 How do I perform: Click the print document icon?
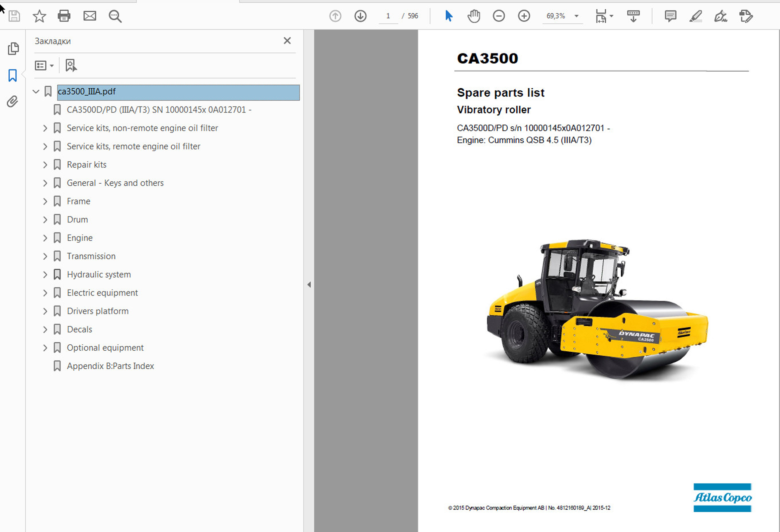64,16
